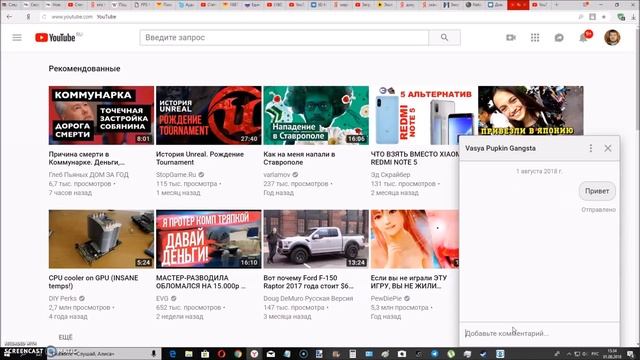Open Microsoft Edge from the taskbar
The width and height of the screenshot is (640, 360).
click(172, 354)
